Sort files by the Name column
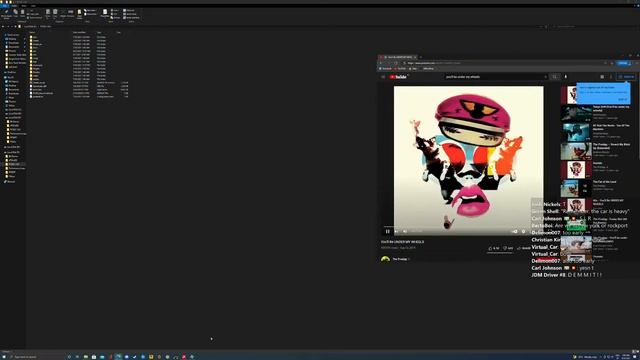Viewport: 640px width, 360px height. pyautogui.click(x=32, y=32)
